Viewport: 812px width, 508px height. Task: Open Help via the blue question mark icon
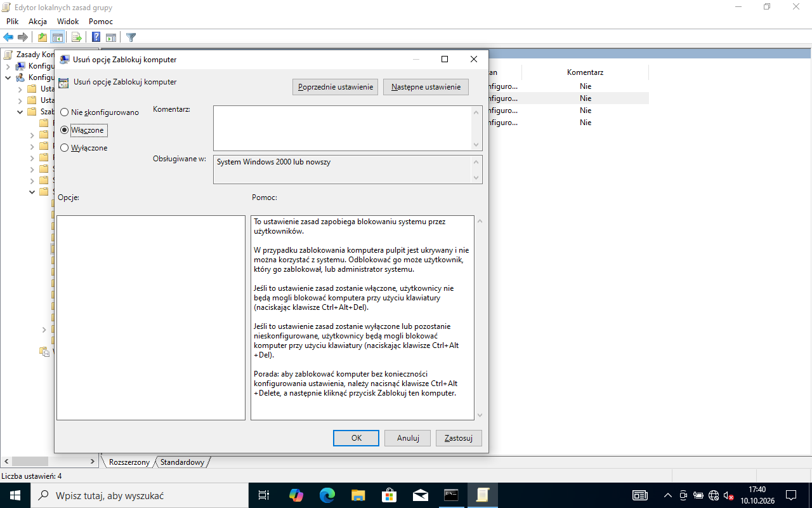96,37
